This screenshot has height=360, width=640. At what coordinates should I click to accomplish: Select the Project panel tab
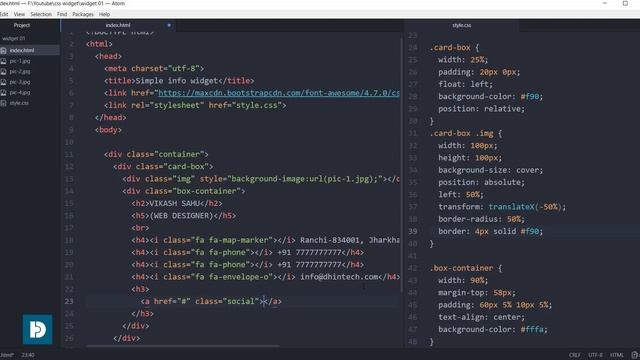pos(22,25)
